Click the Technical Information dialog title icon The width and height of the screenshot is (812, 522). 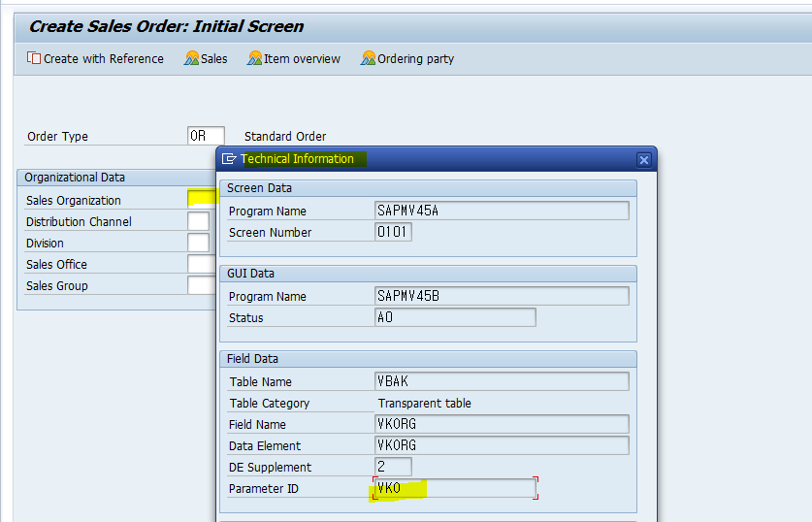tap(229, 159)
